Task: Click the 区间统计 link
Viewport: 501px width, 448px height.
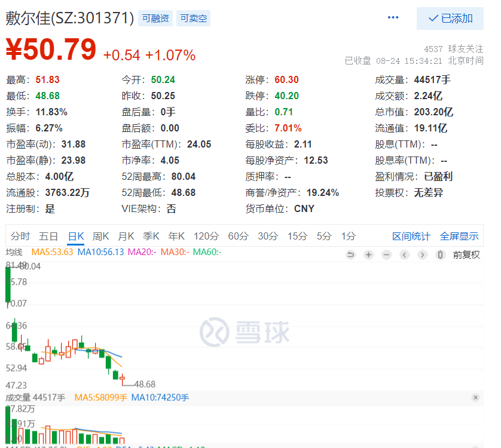Action: point(411,236)
